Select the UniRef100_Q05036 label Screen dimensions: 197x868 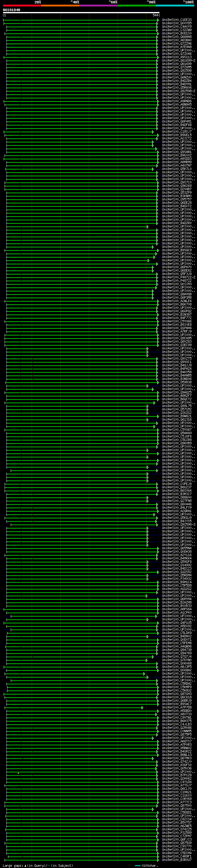176,768
